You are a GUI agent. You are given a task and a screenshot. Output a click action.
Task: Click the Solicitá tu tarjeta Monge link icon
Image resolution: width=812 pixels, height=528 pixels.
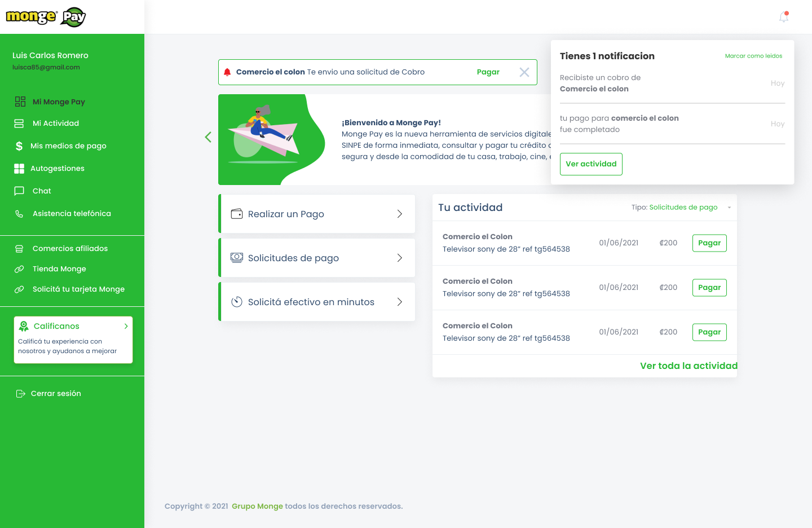coord(19,289)
